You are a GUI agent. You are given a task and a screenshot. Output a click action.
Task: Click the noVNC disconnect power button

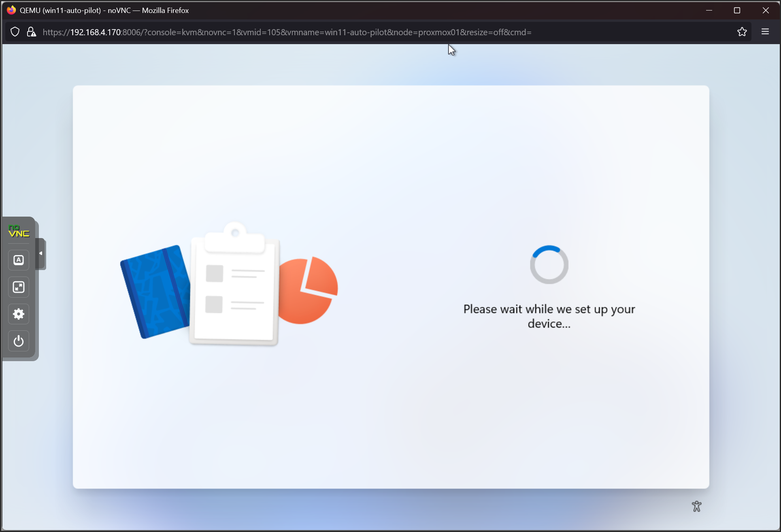tap(19, 341)
